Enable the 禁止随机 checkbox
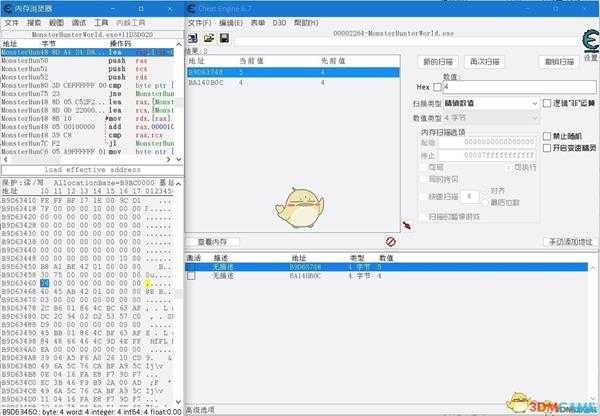 click(546, 136)
